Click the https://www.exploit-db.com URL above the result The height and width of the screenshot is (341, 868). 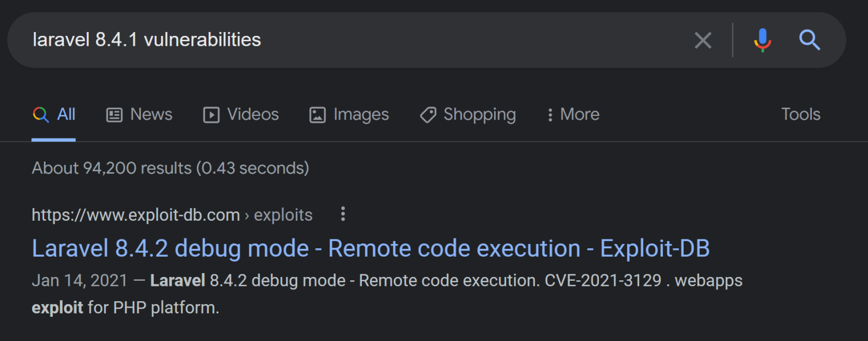click(x=136, y=215)
